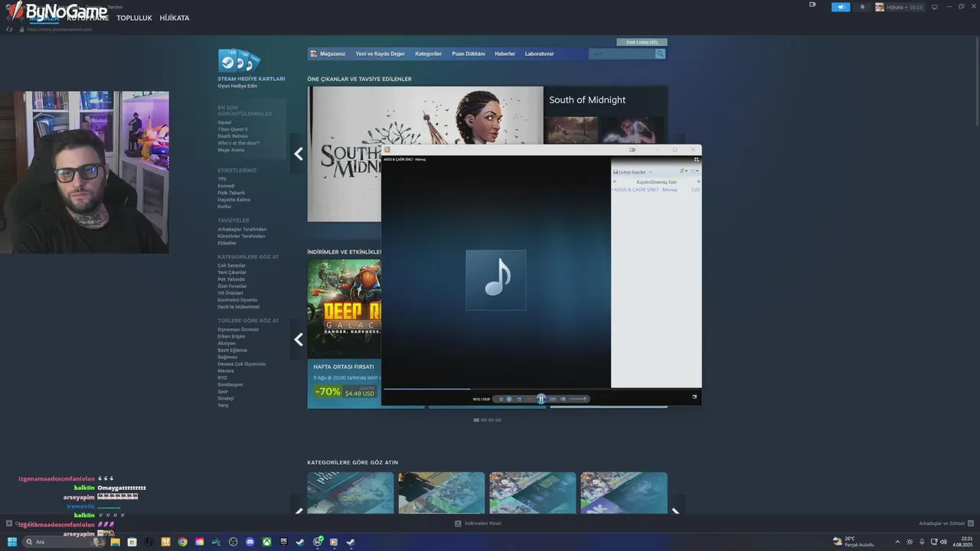Open 'Çok Satanlar' category link
The image size is (980, 551).
[232, 266]
